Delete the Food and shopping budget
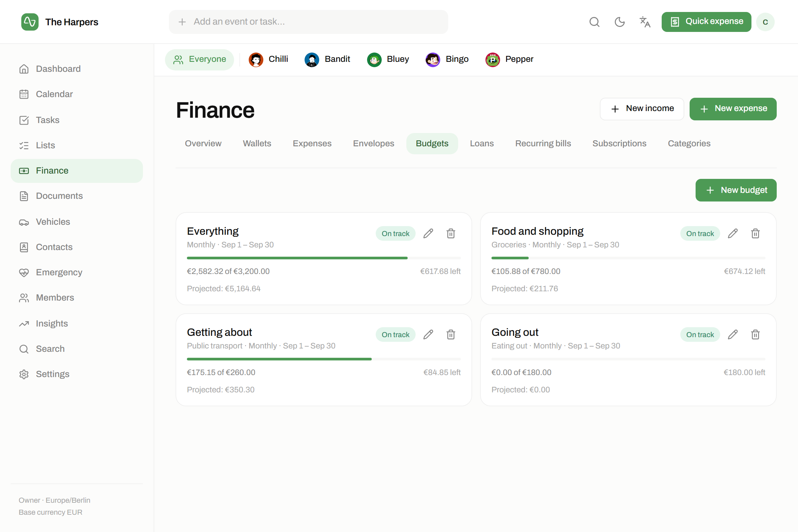The image size is (798, 532). click(x=755, y=233)
